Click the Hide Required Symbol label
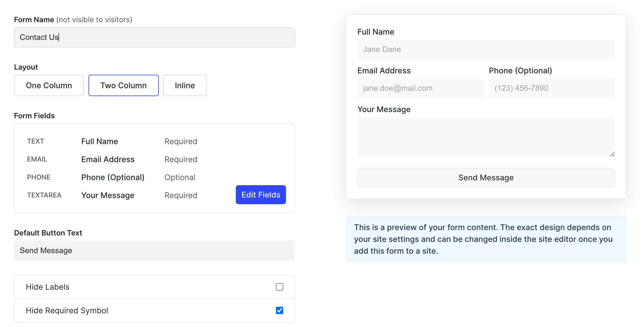644x327 pixels. [x=67, y=310]
